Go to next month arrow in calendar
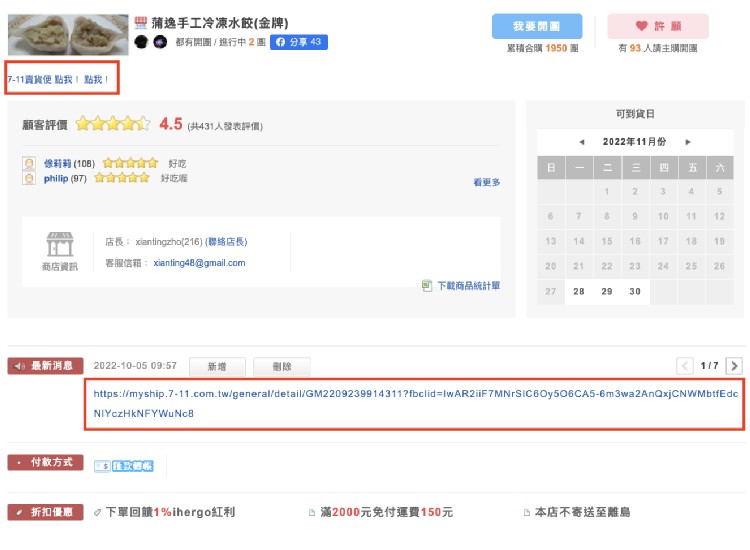This screenshot has width=750, height=550. (688, 142)
